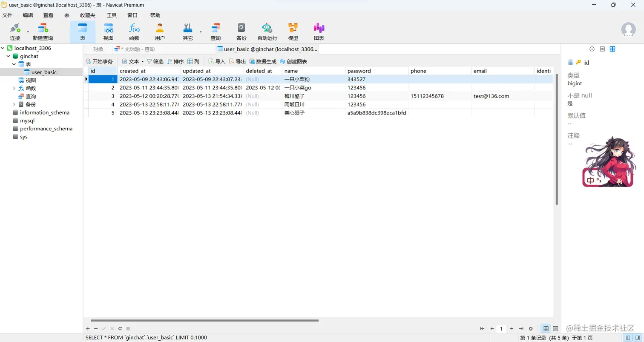Image resolution: width=644 pixels, height=342 pixels.
Task: Toggle 筛选 (Filter) on the table
Action: (155, 61)
